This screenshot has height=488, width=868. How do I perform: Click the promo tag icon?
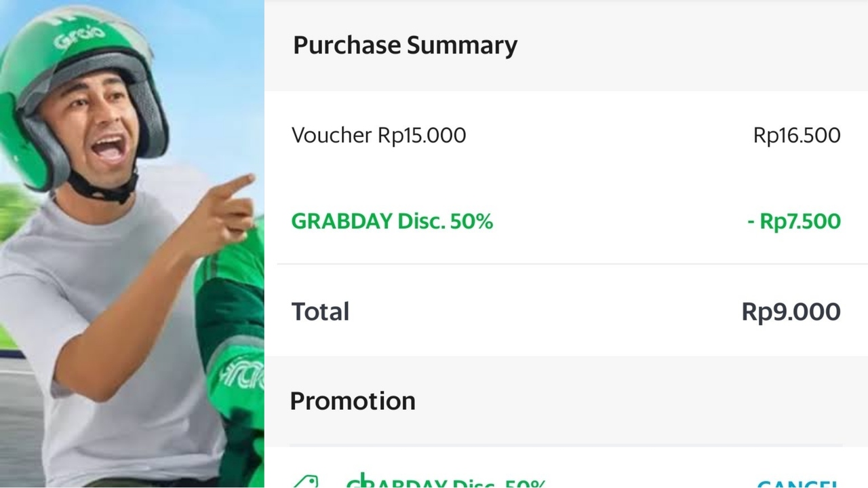pyautogui.click(x=304, y=482)
